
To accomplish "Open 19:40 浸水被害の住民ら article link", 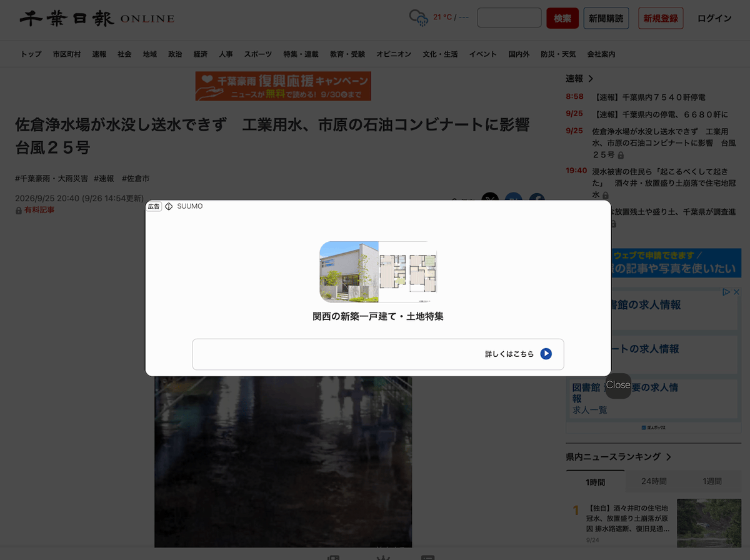I will (664, 182).
